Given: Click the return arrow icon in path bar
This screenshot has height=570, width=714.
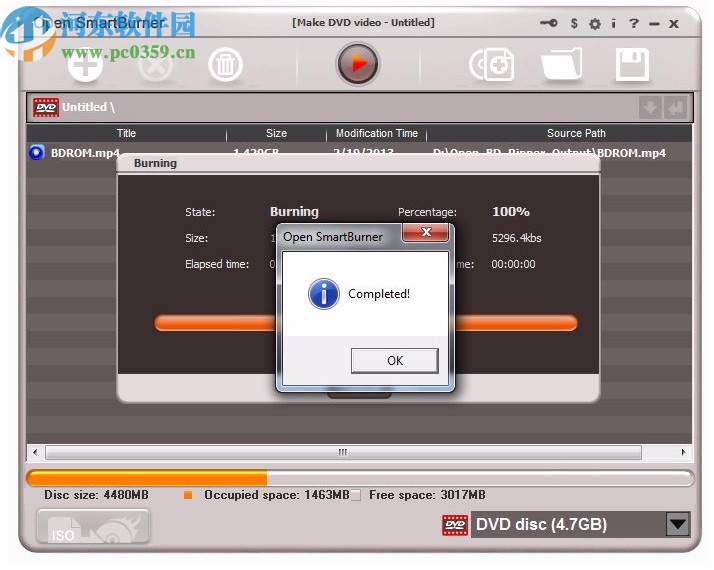Looking at the screenshot, I should tap(675, 107).
